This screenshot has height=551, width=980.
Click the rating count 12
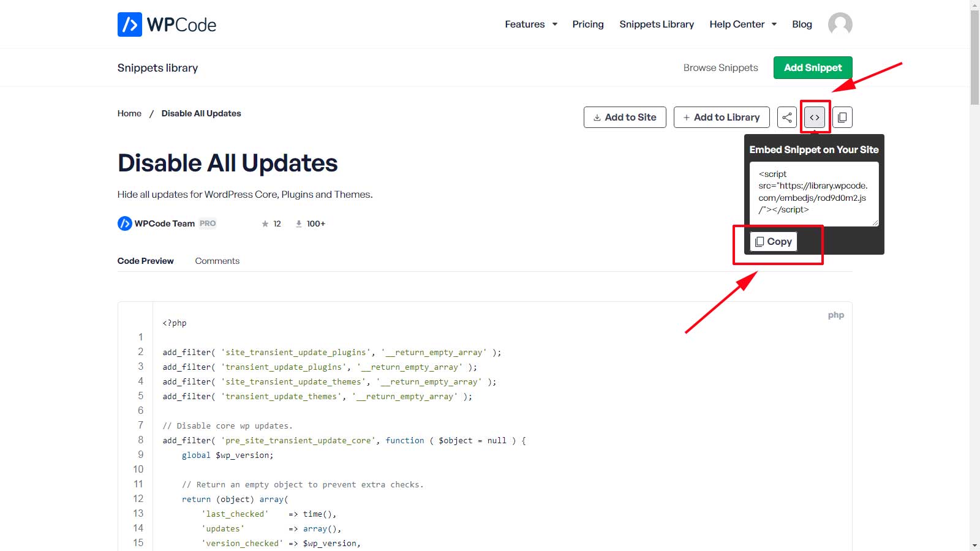coord(277,224)
